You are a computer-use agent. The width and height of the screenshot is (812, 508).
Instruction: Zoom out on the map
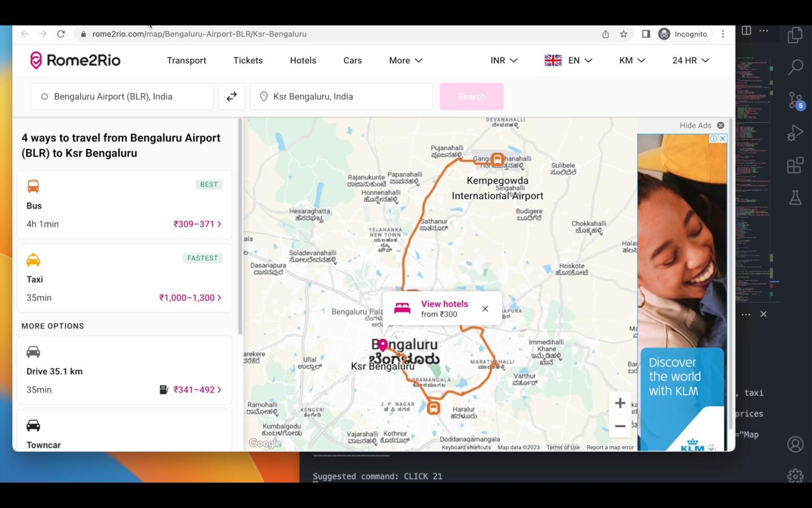(620, 426)
